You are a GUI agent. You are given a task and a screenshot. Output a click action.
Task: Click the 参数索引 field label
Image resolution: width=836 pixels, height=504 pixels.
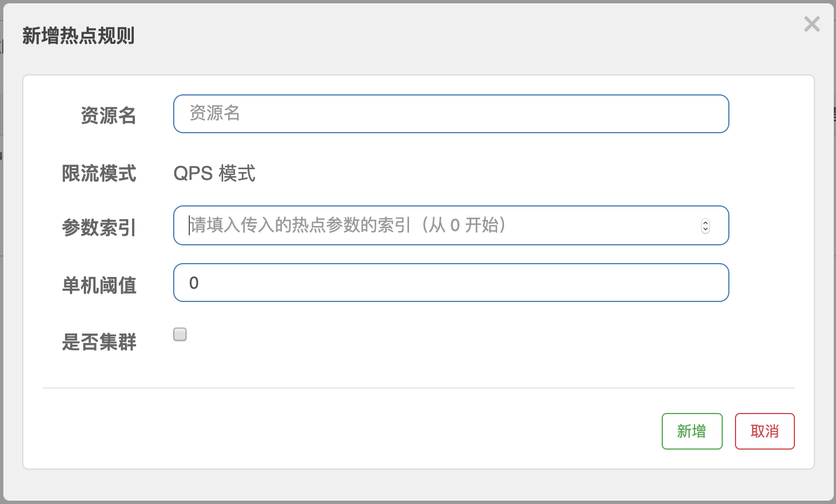99,228
